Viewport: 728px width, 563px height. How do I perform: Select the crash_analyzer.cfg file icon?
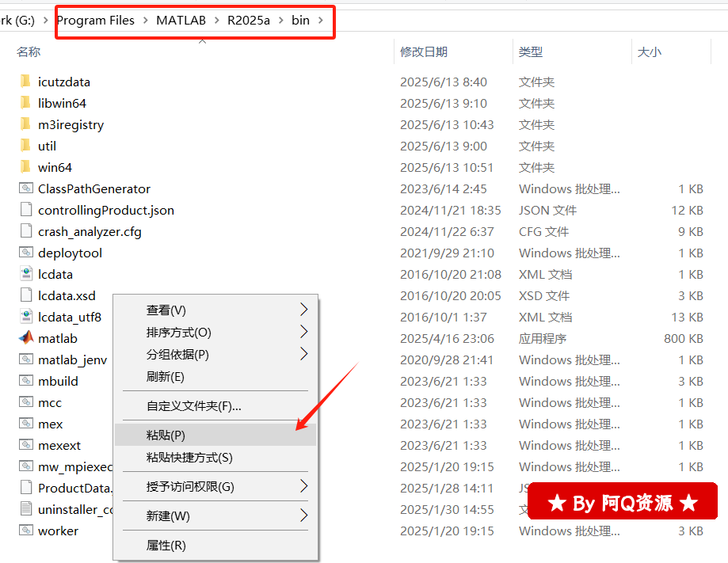26,231
